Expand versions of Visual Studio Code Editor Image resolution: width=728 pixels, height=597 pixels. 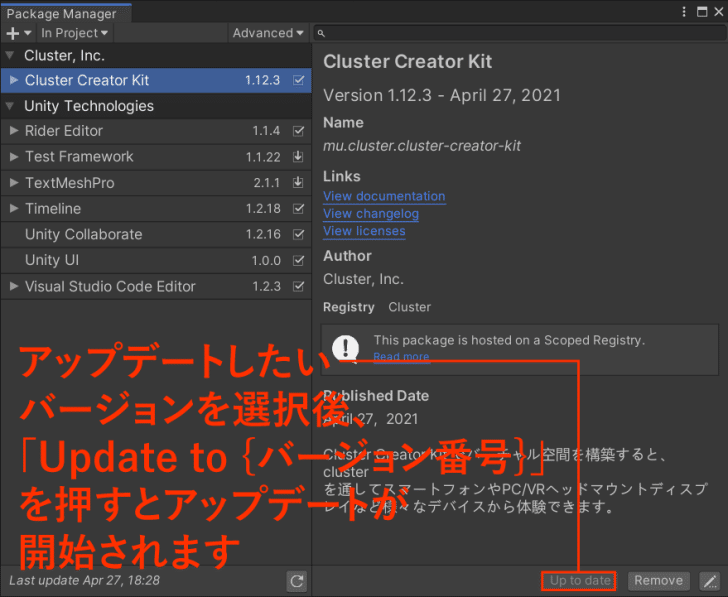point(14,286)
